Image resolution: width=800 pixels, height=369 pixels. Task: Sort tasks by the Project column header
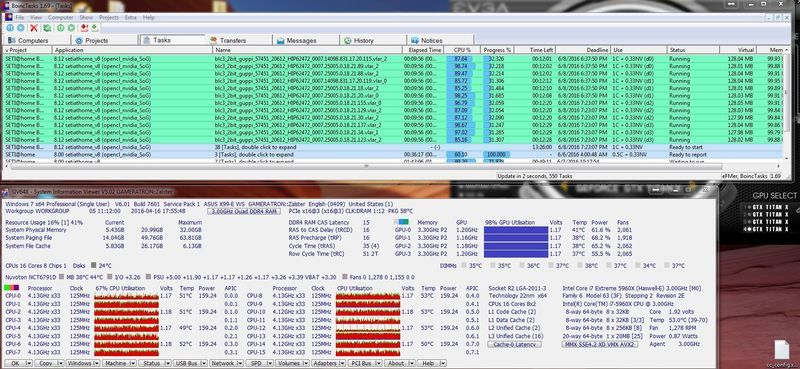click(x=27, y=50)
